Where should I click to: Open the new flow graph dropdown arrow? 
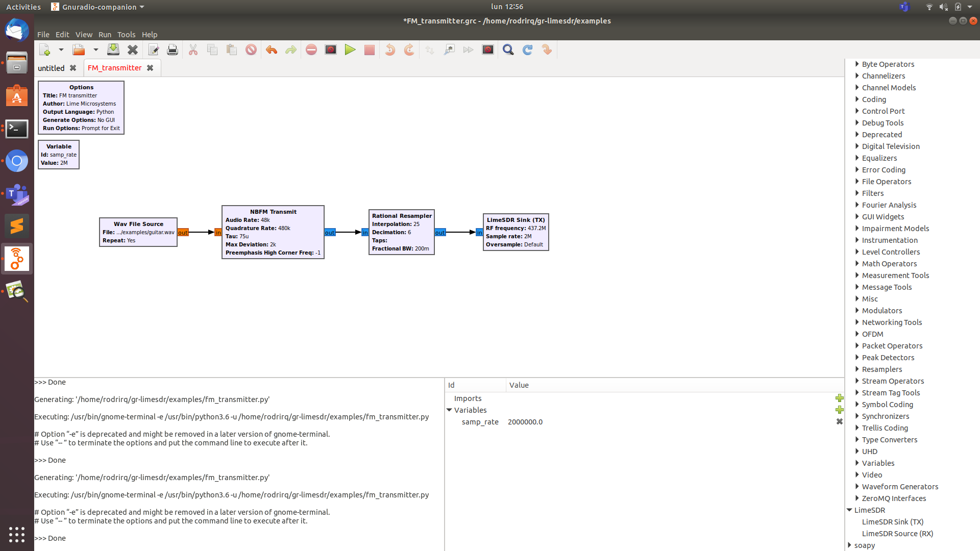[61, 49]
